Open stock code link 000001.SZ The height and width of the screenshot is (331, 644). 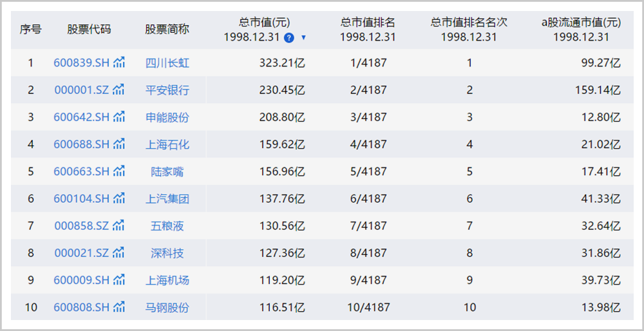tap(82, 90)
